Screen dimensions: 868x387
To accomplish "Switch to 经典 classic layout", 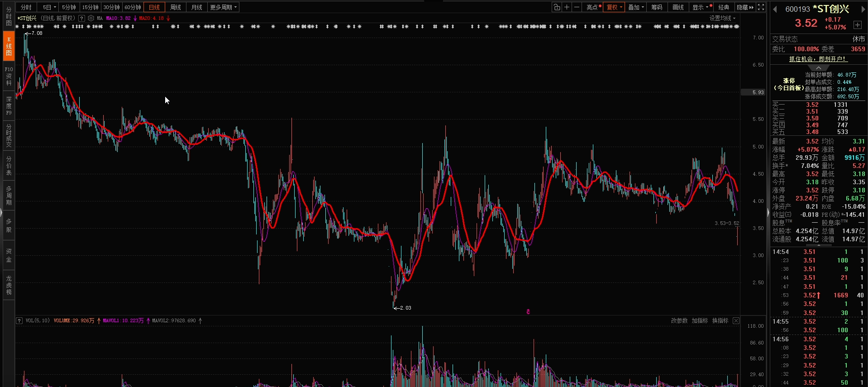I will pos(724,7).
